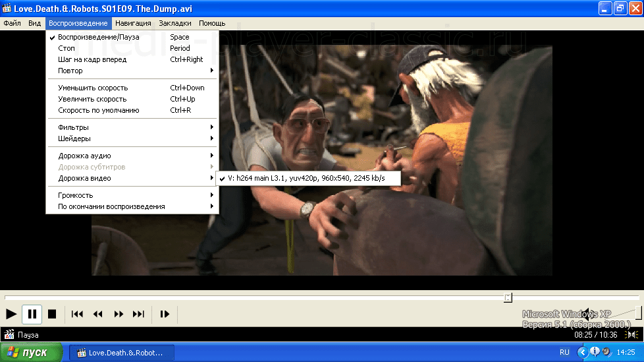Click the tray volume icon

[606, 351]
